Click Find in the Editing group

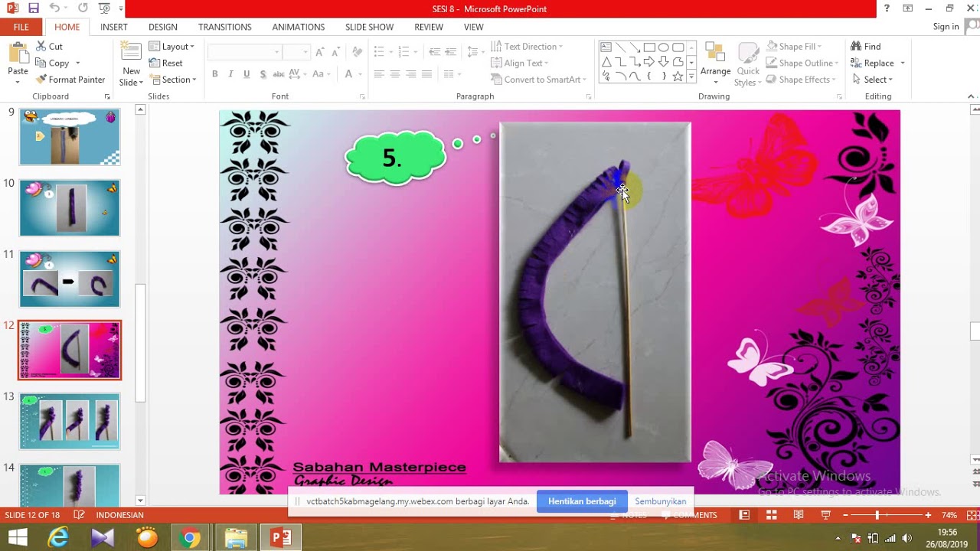(x=866, y=47)
